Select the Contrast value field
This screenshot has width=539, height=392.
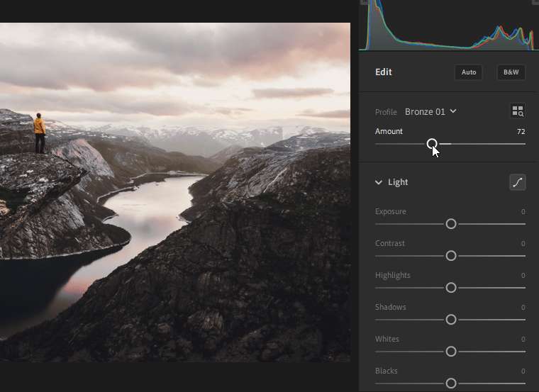pos(523,243)
